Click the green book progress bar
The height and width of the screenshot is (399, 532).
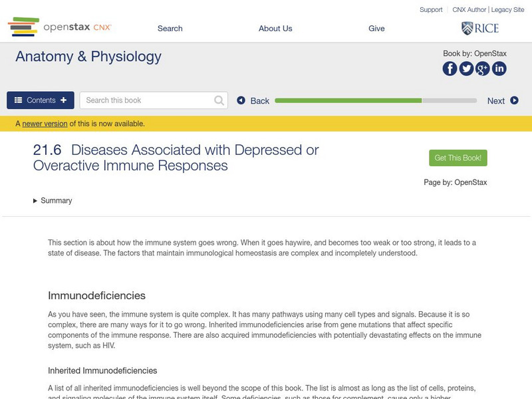(348, 100)
